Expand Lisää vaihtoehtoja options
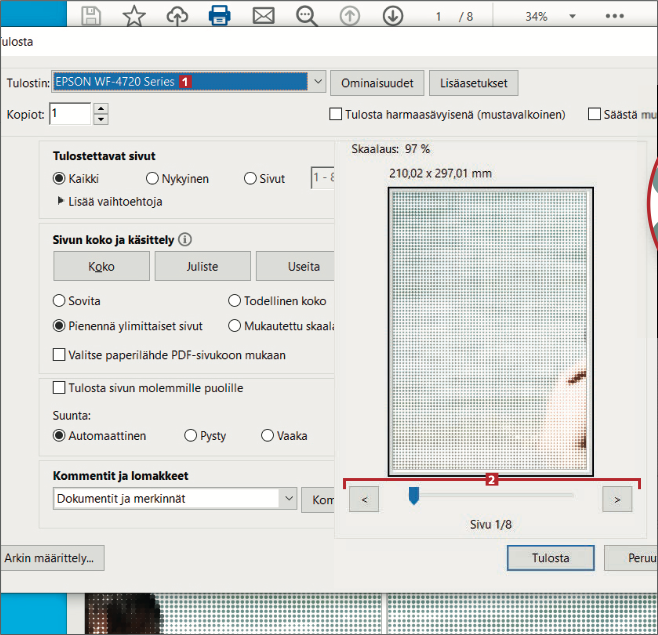 [x=62, y=201]
